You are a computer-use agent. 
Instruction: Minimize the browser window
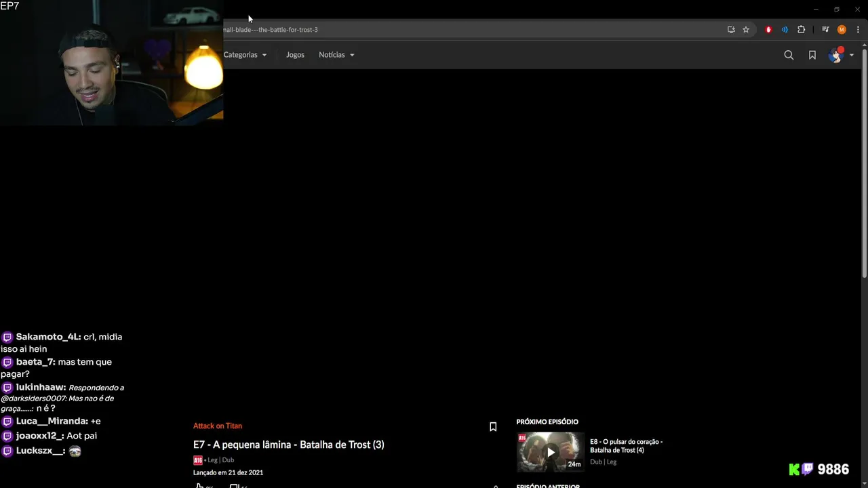coord(816,9)
